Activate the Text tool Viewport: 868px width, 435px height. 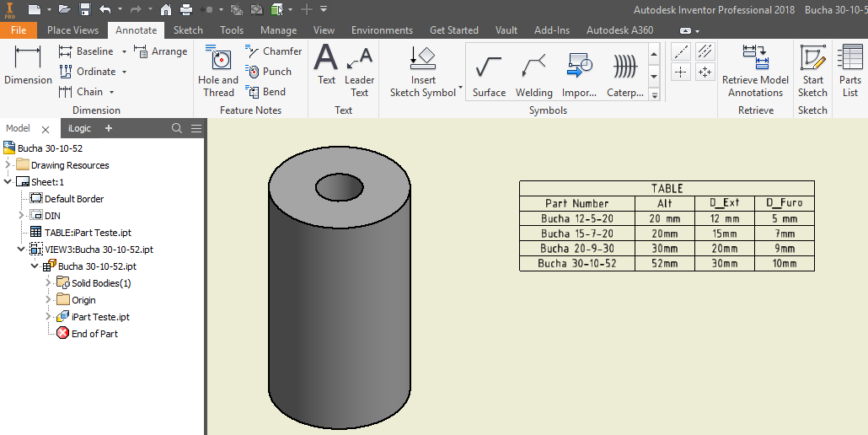tap(326, 65)
